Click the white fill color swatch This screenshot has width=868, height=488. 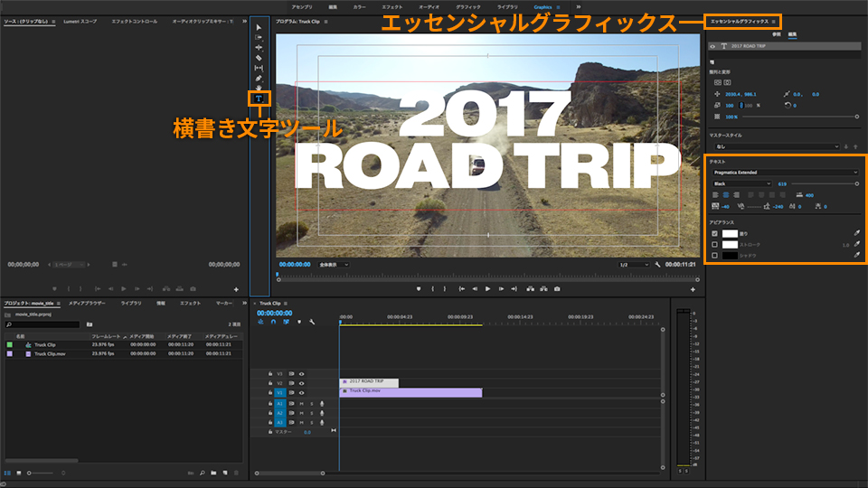click(x=731, y=233)
